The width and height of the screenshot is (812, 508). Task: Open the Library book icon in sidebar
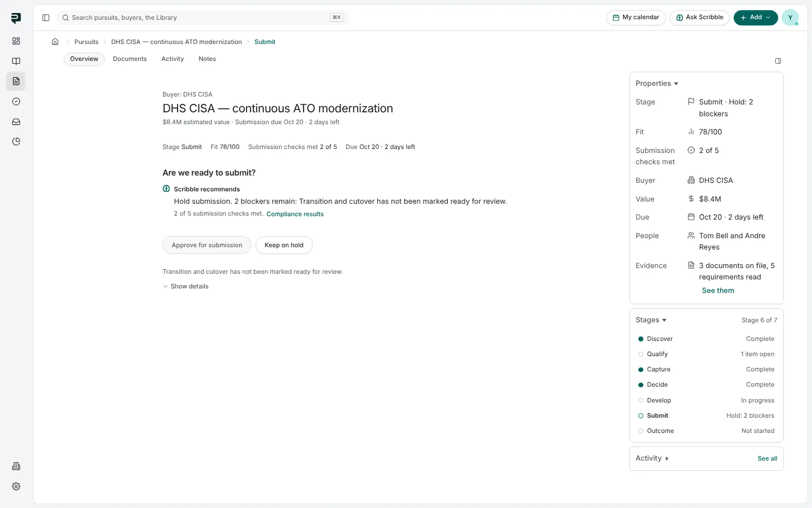(16, 61)
